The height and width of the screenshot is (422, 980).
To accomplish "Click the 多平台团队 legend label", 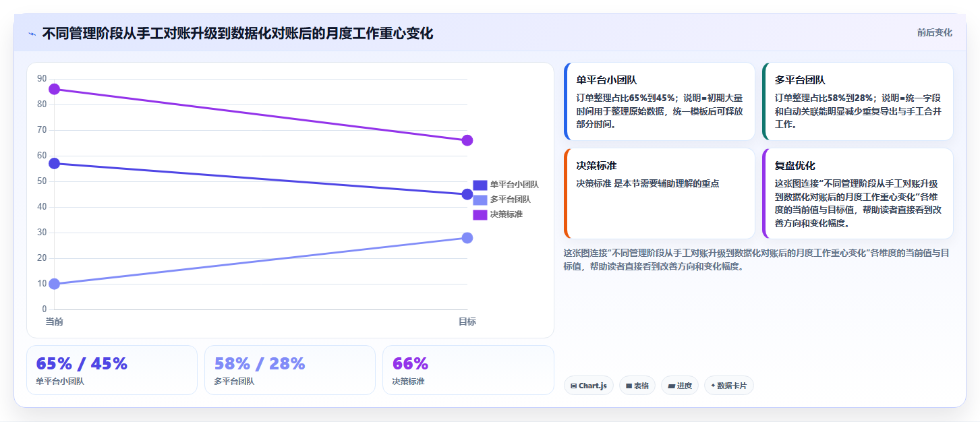I will coord(510,200).
